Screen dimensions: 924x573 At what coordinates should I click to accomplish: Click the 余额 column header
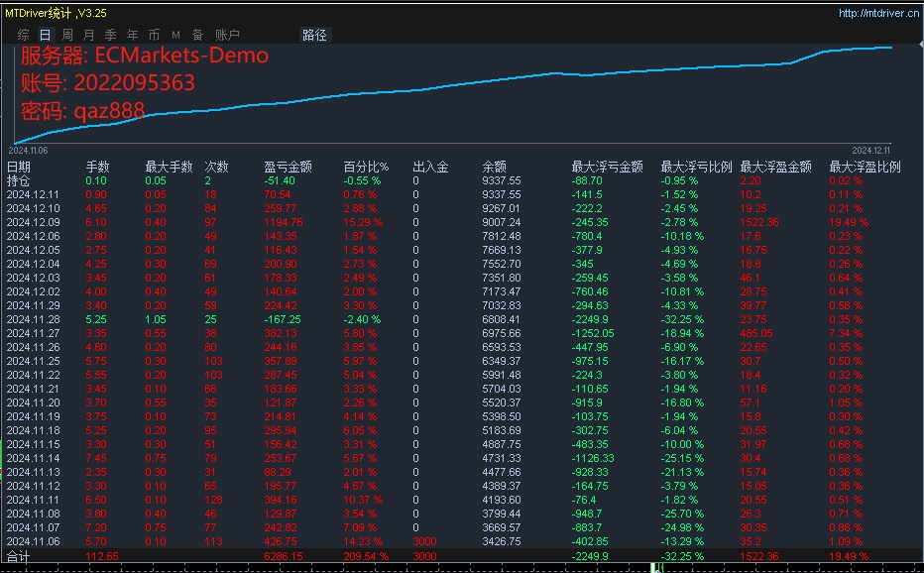495,167
